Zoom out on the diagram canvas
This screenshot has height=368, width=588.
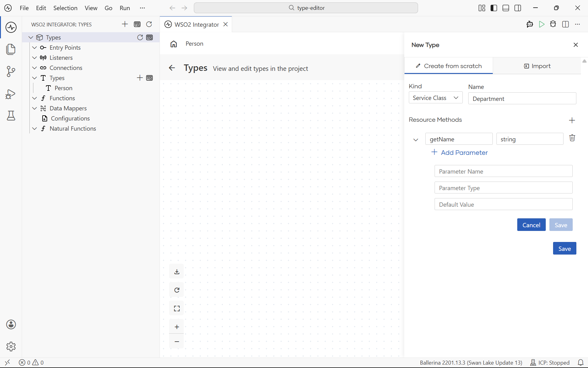(177, 341)
